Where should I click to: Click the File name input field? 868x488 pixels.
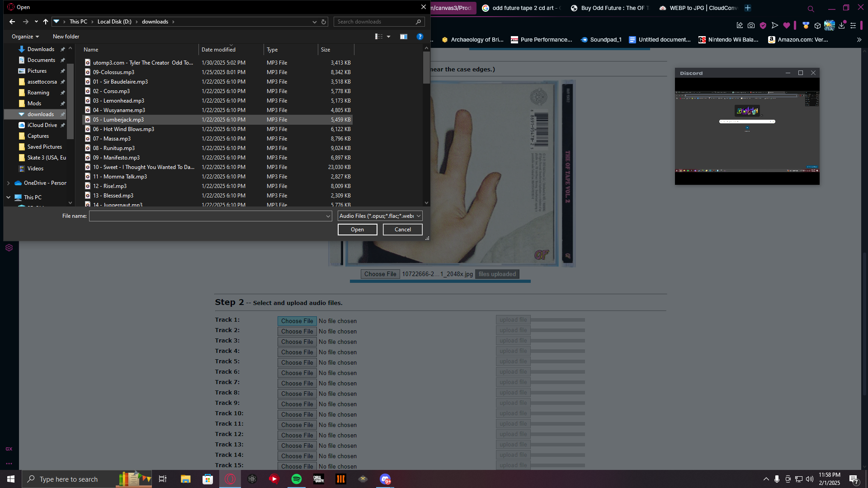208,216
